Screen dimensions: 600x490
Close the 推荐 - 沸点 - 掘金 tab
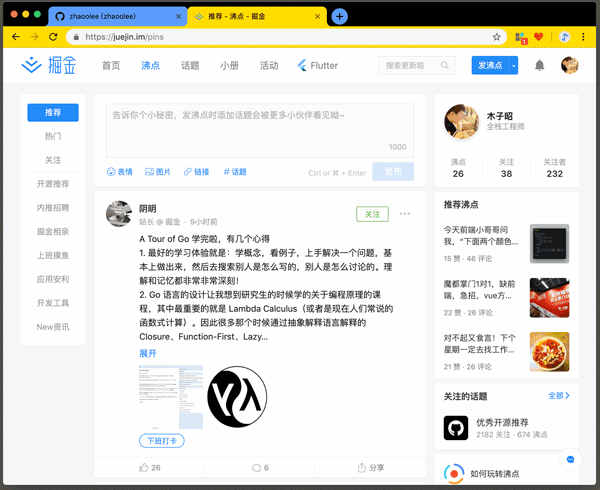[x=317, y=16]
